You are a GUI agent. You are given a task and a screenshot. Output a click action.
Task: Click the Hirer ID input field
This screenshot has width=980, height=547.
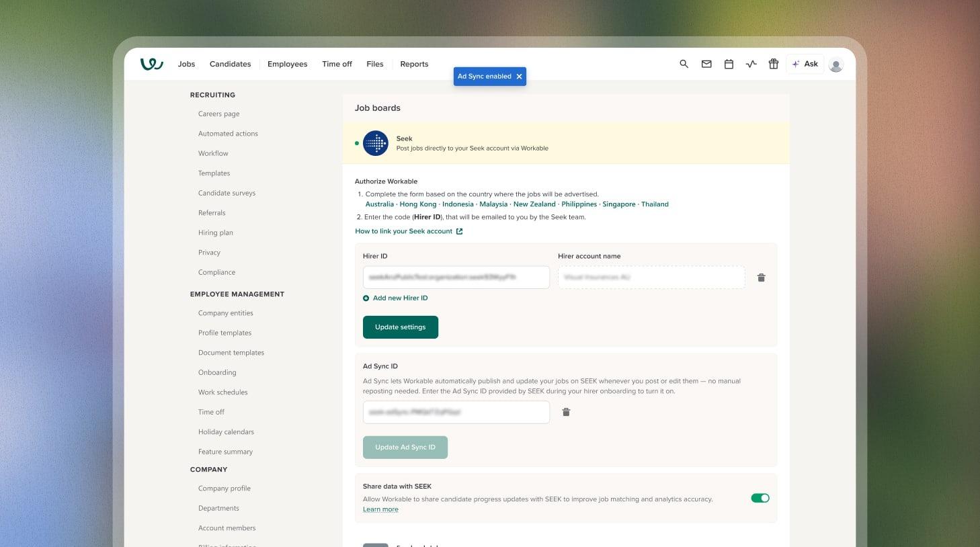[456, 278]
